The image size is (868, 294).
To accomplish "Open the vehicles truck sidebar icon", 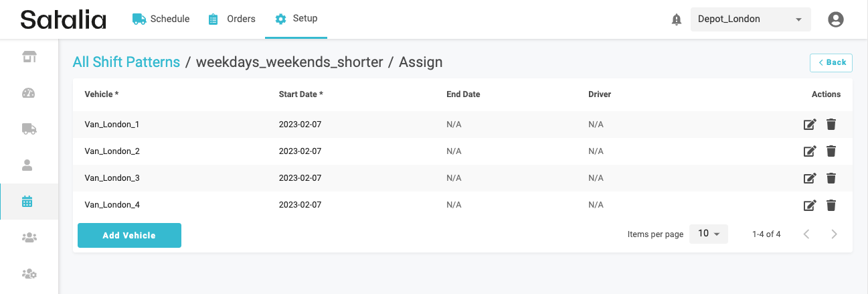I will pos(29,129).
